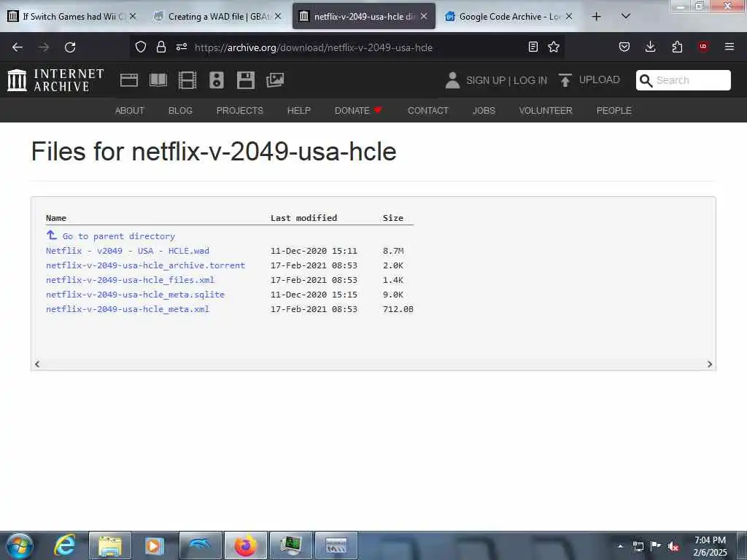
Task: Click the user avatar icon
Action: click(452, 80)
